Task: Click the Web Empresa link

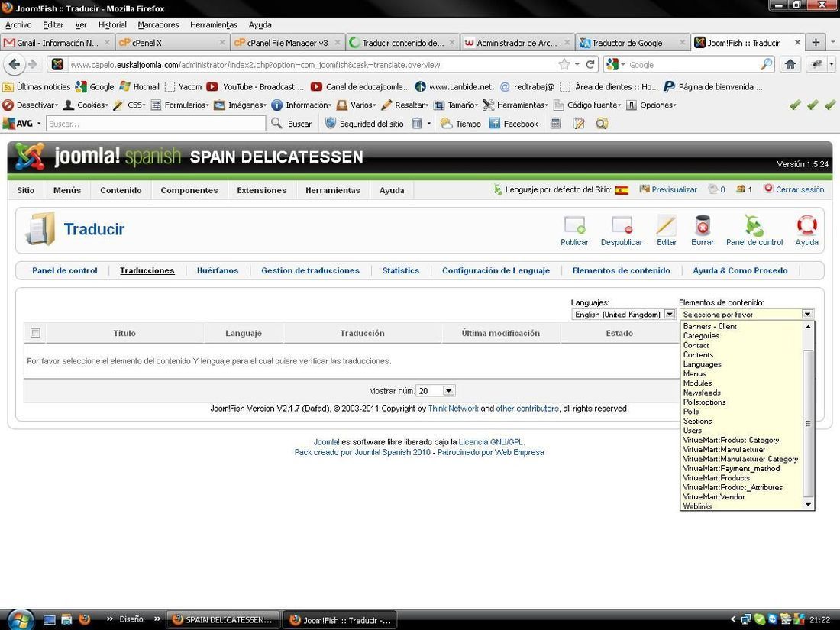Action: pyautogui.click(x=519, y=452)
